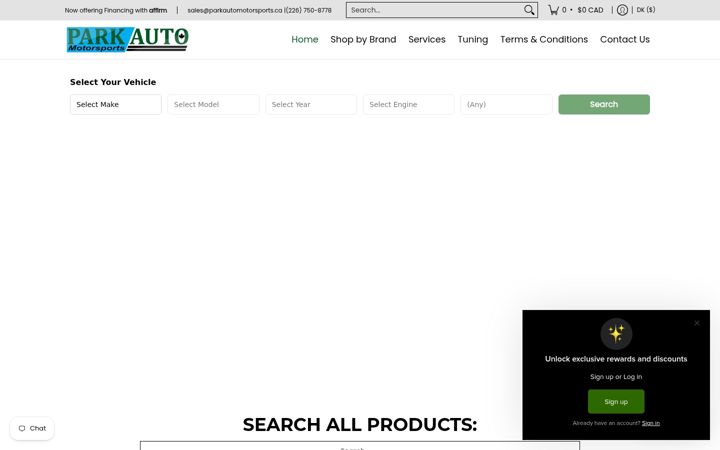
Task: Focus the header Search... input field
Action: click(435, 10)
